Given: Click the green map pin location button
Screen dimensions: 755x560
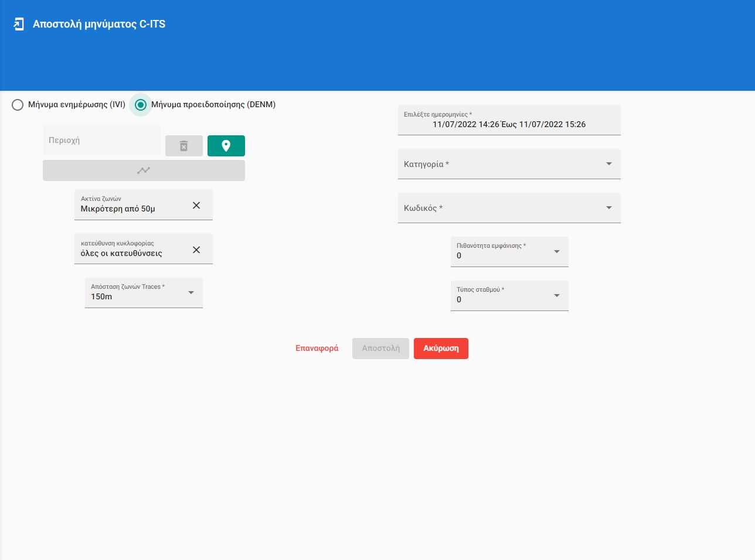Looking at the screenshot, I should [x=226, y=146].
